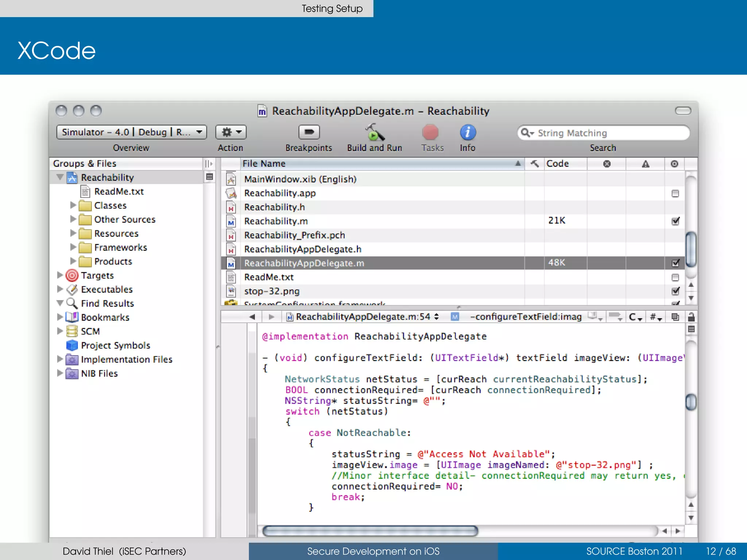Click the code editor vertical scrollbar thumb
747x560 pixels.
[691, 402]
